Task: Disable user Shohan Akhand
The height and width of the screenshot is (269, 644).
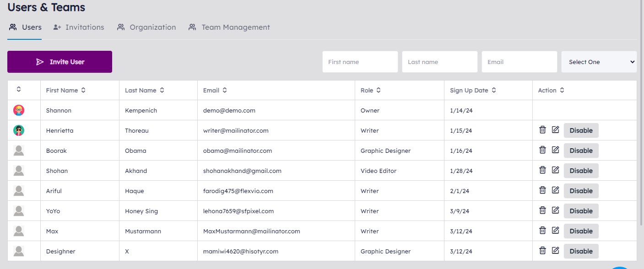Action: 581,171
